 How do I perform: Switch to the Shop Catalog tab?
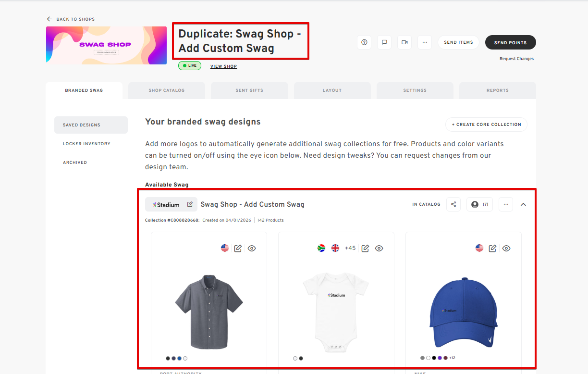point(166,90)
